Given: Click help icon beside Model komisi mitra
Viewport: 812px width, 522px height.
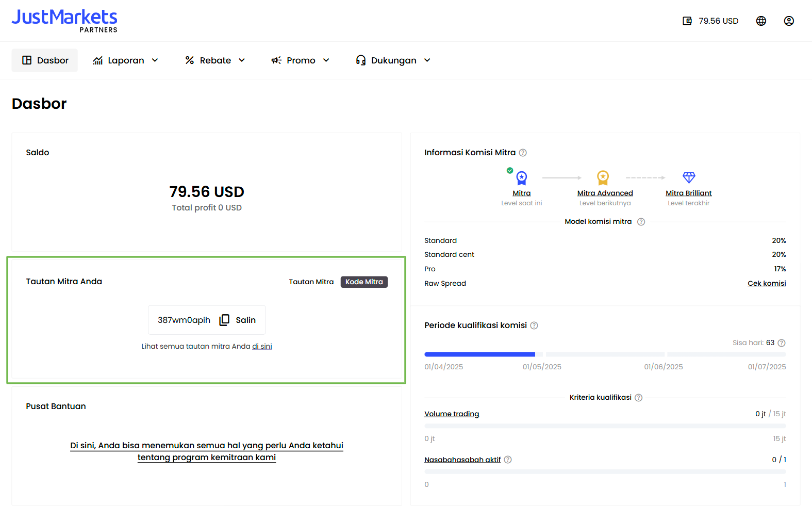Looking at the screenshot, I should (x=641, y=222).
